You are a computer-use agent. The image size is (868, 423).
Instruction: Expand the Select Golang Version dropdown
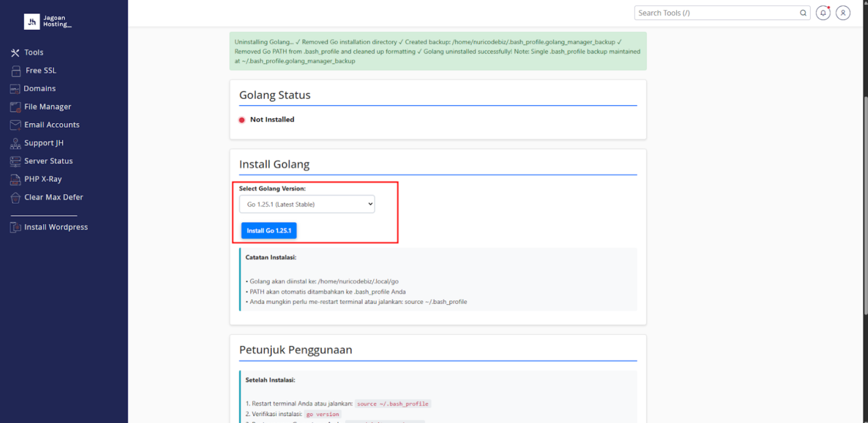(x=307, y=204)
